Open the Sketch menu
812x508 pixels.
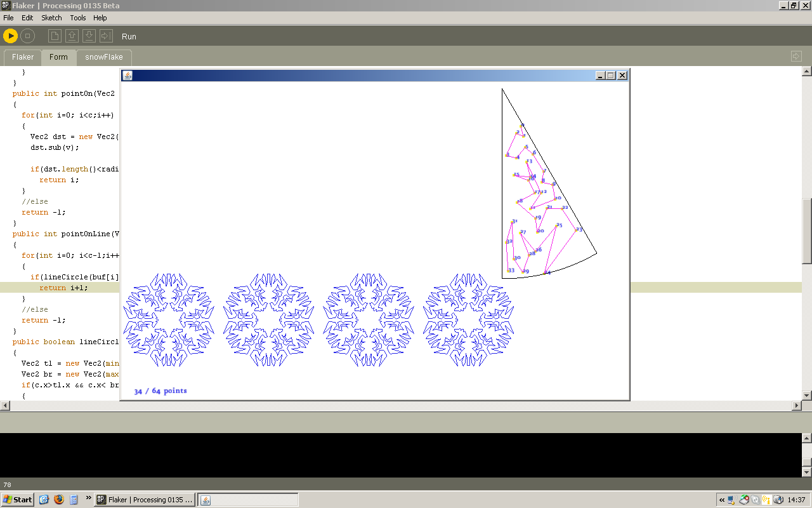52,18
